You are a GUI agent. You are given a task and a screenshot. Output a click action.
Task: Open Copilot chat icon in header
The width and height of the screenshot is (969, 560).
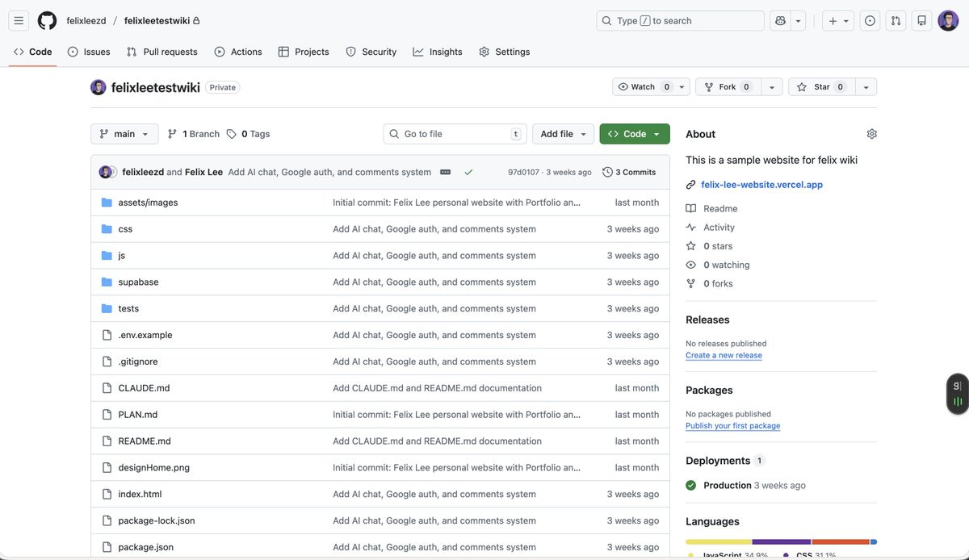click(780, 21)
